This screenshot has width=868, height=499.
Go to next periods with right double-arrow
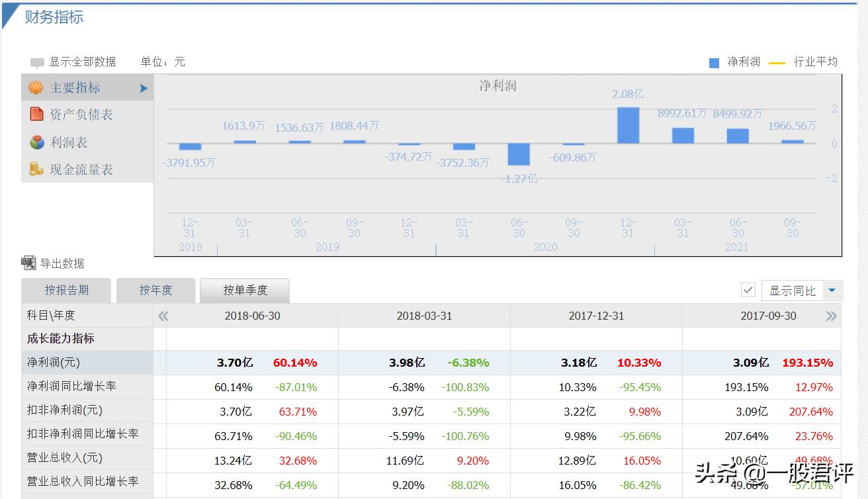(832, 316)
